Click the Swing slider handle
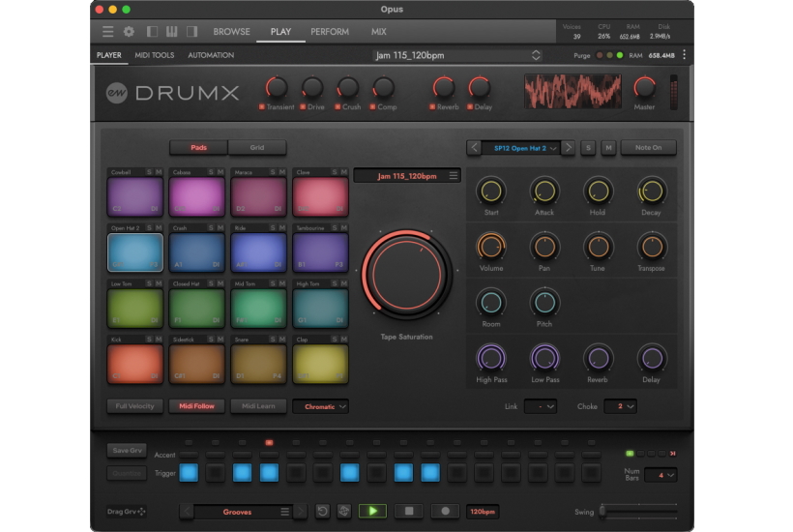Image resolution: width=793 pixels, height=532 pixels. click(x=602, y=512)
